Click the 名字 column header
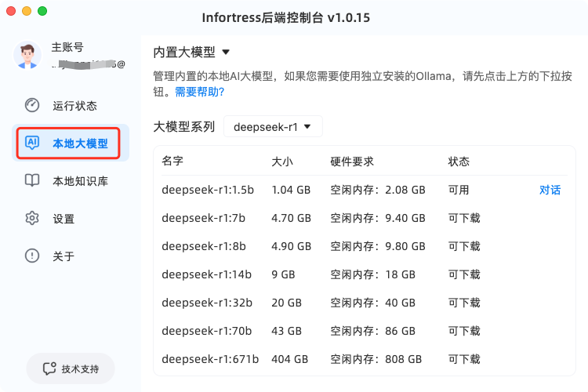Screen dimensions: 588x392 (172, 162)
